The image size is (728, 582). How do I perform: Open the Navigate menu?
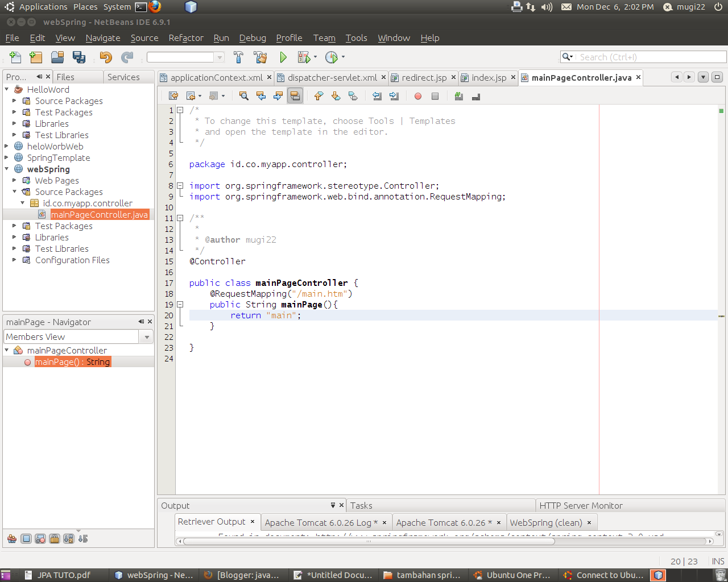[103, 38]
